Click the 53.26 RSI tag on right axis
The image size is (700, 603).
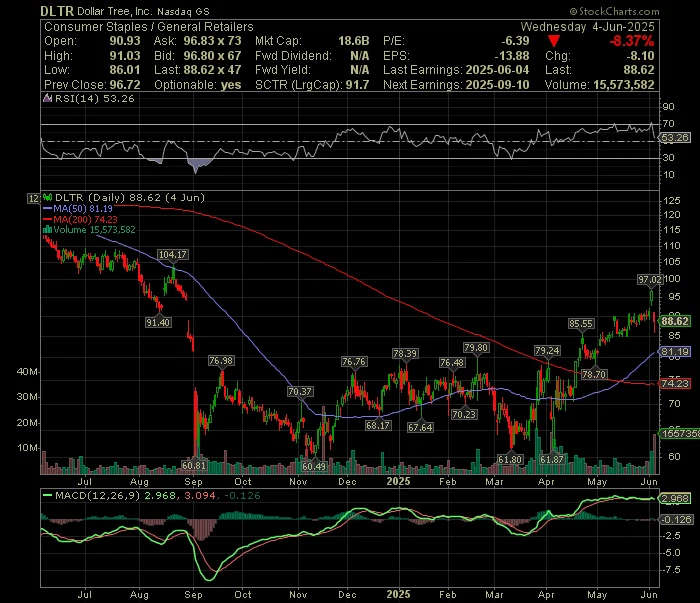(675, 137)
